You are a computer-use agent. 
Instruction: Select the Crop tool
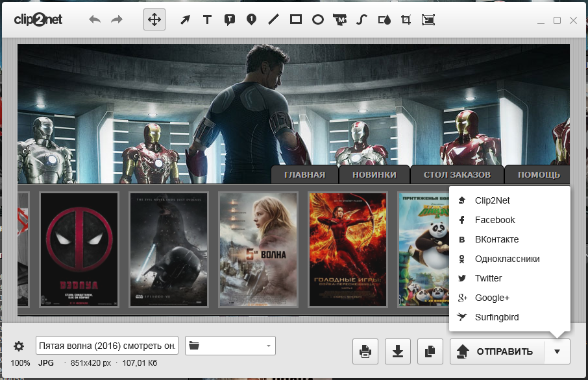406,19
